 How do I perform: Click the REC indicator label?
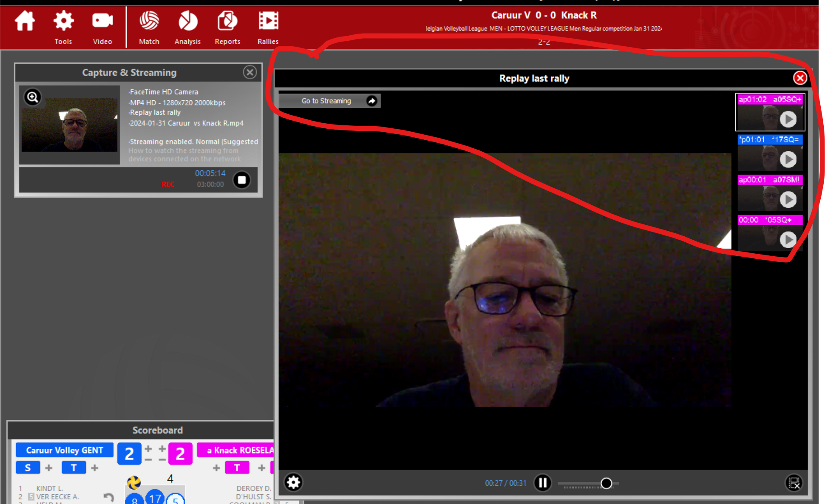click(168, 184)
